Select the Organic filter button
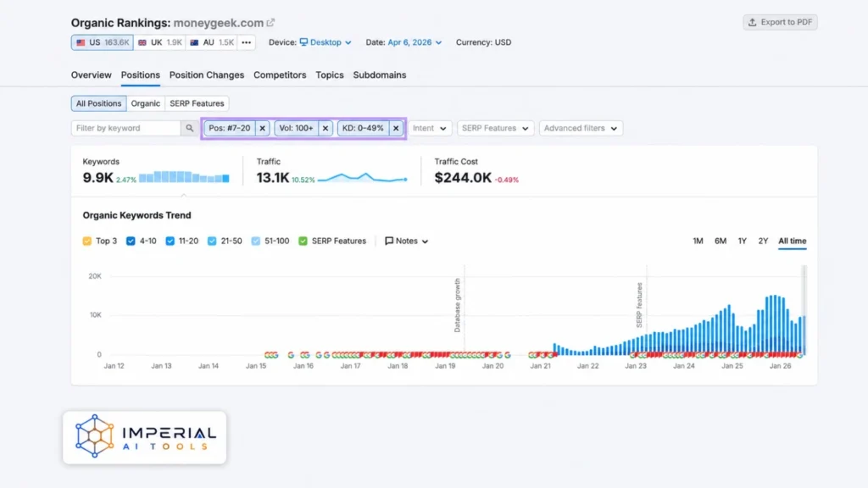This screenshot has width=868, height=488. pyautogui.click(x=146, y=103)
